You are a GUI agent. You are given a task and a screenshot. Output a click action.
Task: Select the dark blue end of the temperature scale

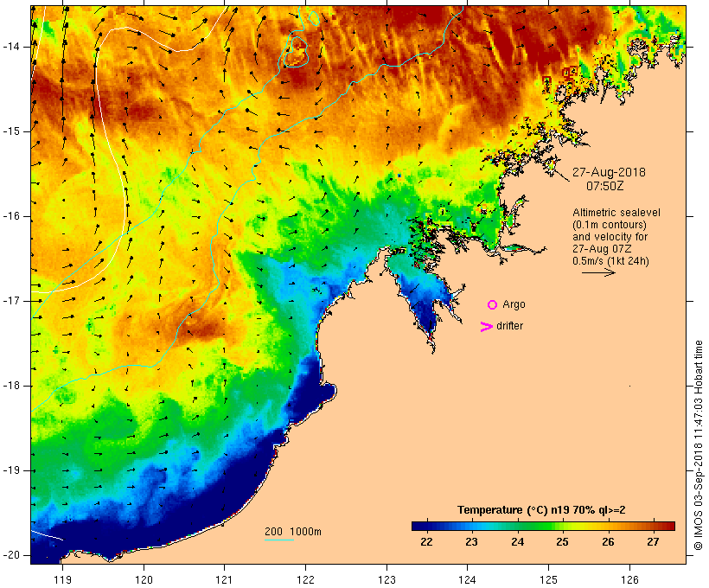pos(417,526)
